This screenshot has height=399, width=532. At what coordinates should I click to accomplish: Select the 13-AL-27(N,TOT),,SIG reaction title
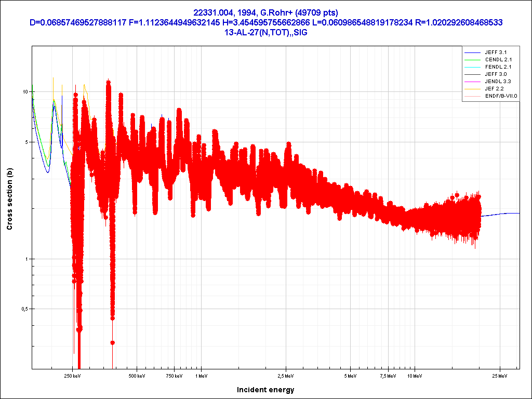(x=265, y=32)
